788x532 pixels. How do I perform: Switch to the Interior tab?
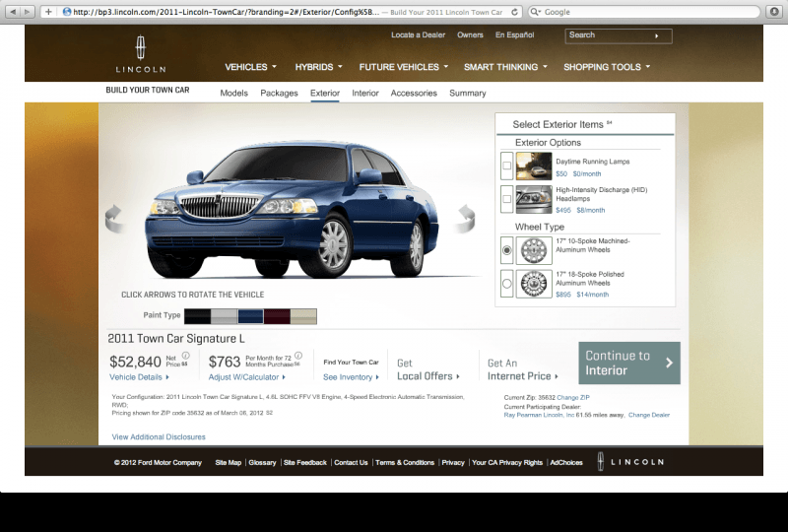[365, 93]
